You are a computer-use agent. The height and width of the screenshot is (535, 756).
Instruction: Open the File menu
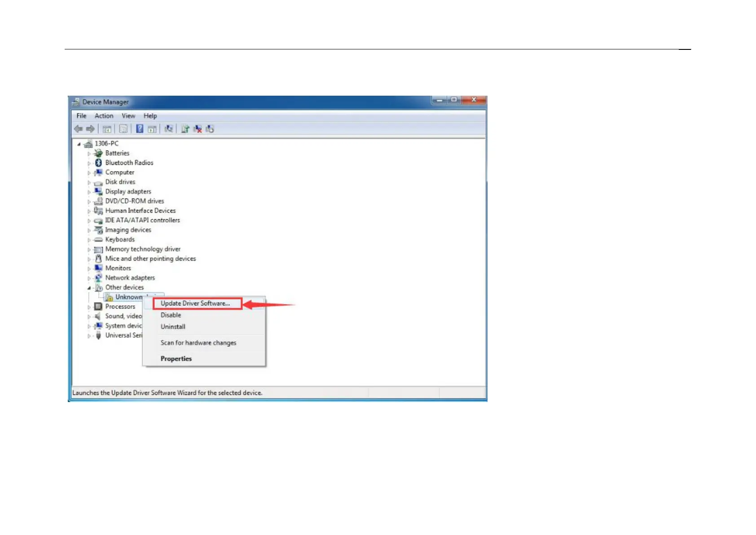click(81, 116)
